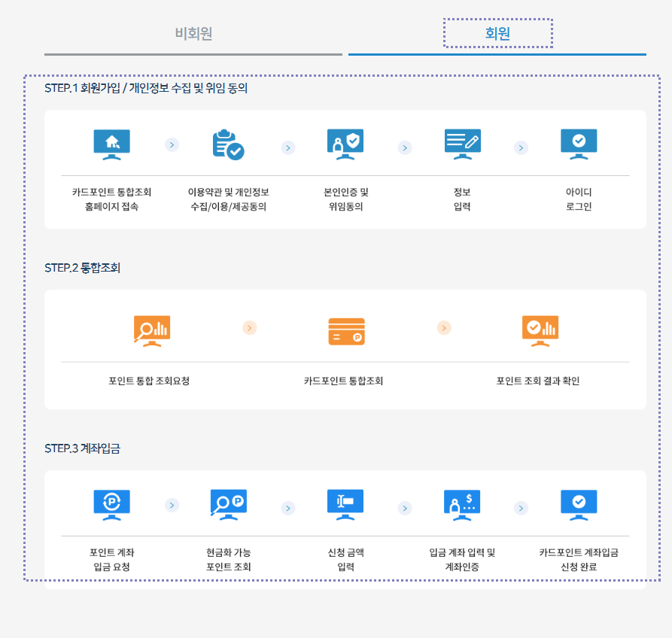Click the text 신청 금액 입력
Viewport: 672px width, 638px height.
pos(346,560)
